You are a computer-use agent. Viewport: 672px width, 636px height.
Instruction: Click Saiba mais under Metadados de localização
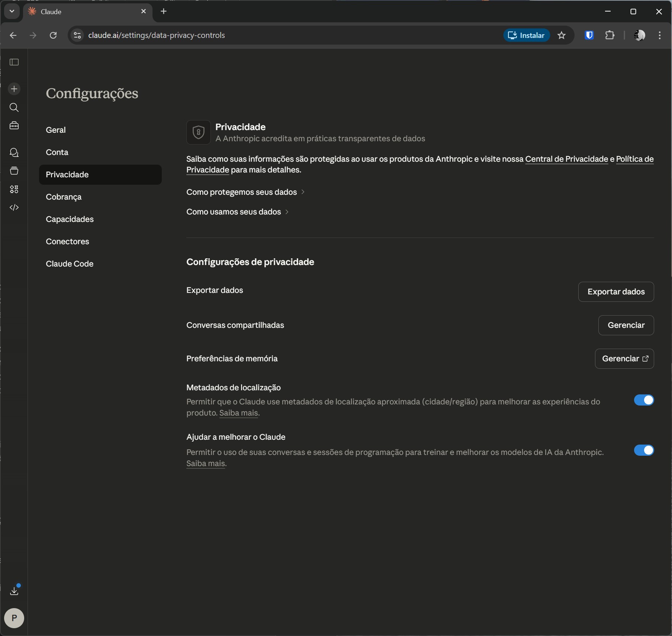click(x=239, y=413)
